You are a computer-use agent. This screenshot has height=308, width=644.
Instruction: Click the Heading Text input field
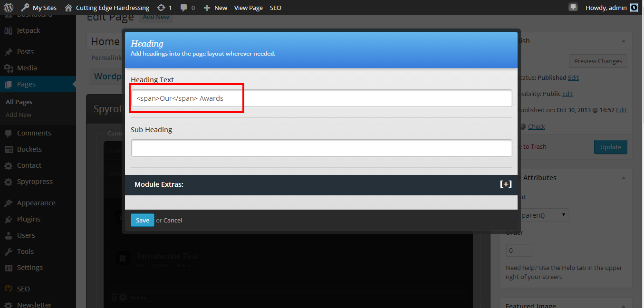321,98
